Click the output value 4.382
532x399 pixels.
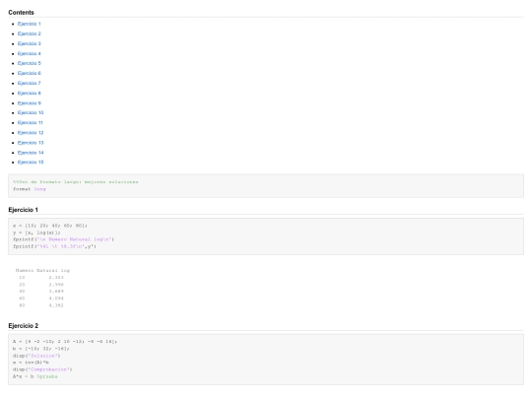pyautogui.click(x=56, y=305)
